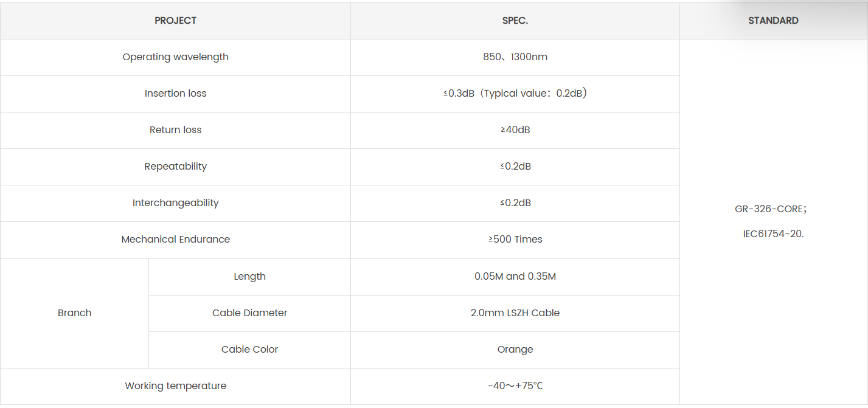The height and width of the screenshot is (408, 868).
Task: Select the Mechanical Endurance label
Action: click(x=175, y=240)
